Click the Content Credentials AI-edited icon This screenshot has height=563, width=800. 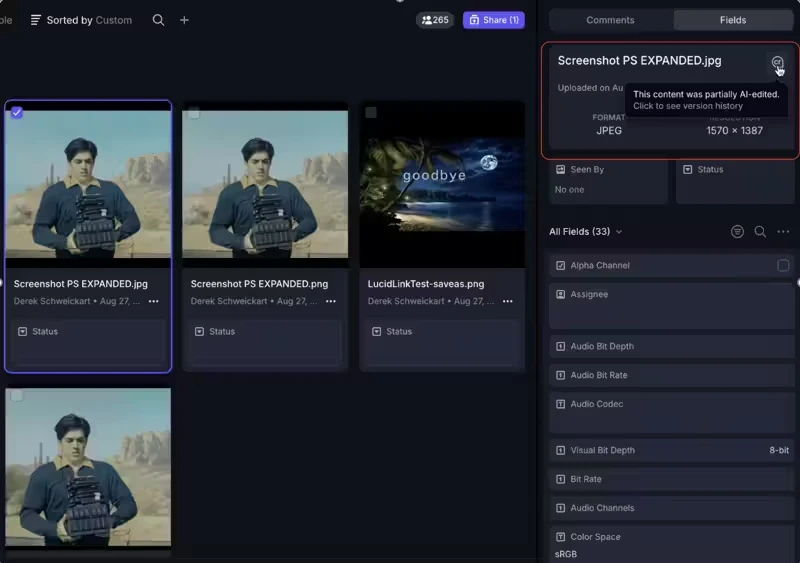(777, 62)
